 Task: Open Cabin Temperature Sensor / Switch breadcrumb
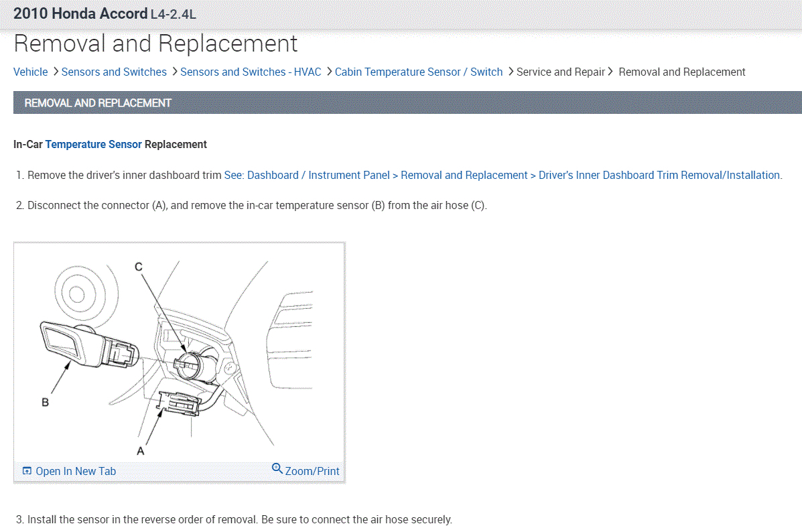pos(418,72)
